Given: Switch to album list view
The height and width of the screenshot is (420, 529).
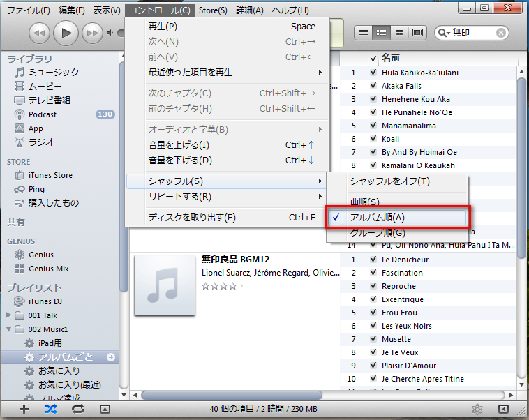Looking at the screenshot, I should click(x=382, y=33).
